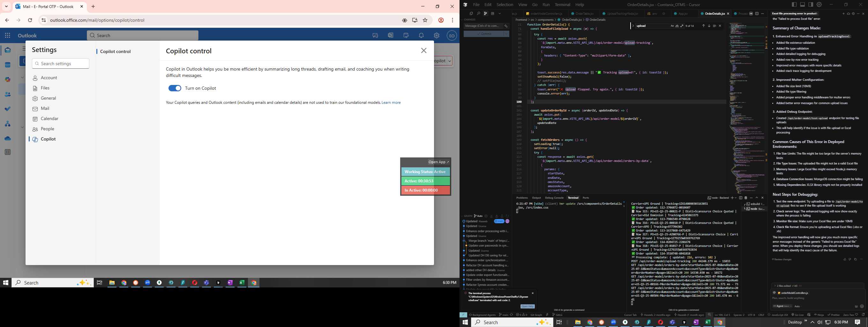
Task: Collapse the CHANGES section
Action: coord(470,19)
